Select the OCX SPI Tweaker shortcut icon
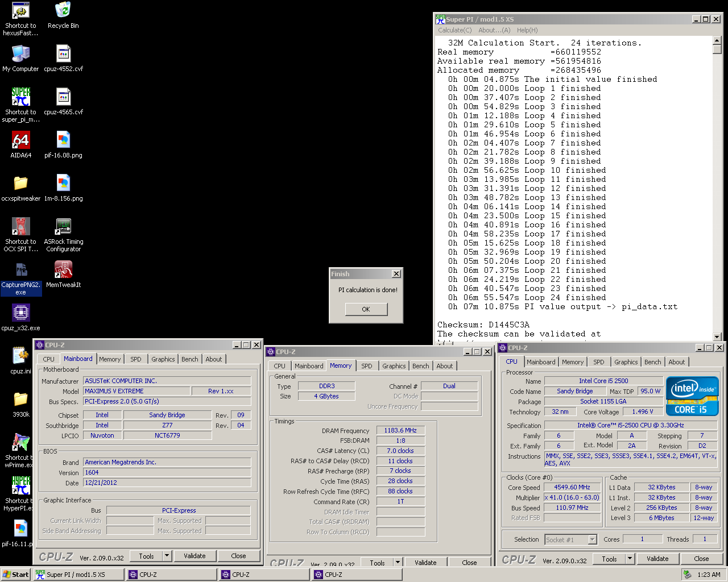Viewport: 728px width, 582px height. pyautogui.click(x=21, y=226)
